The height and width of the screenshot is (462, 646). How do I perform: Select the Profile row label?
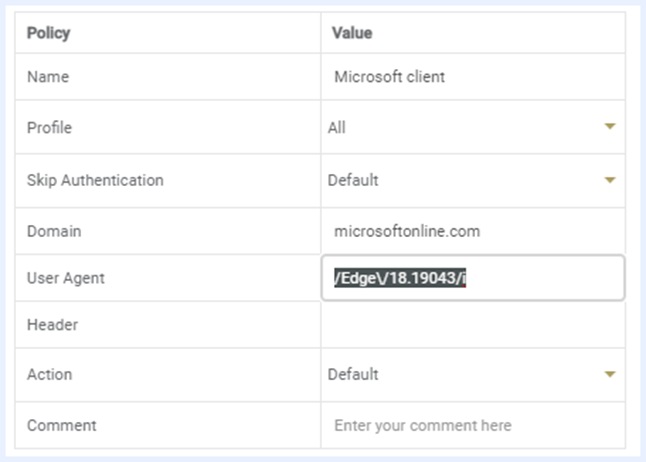pos(50,128)
